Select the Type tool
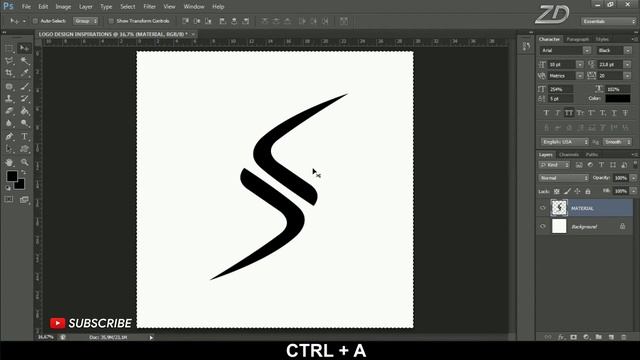The width and height of the screenshot is (640, 360). [24, 137]
